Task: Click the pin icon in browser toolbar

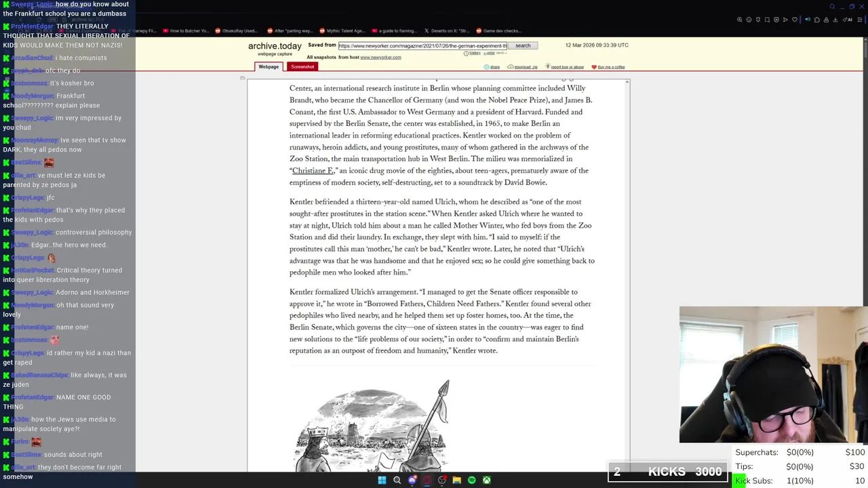Action: tap(758, 20)
